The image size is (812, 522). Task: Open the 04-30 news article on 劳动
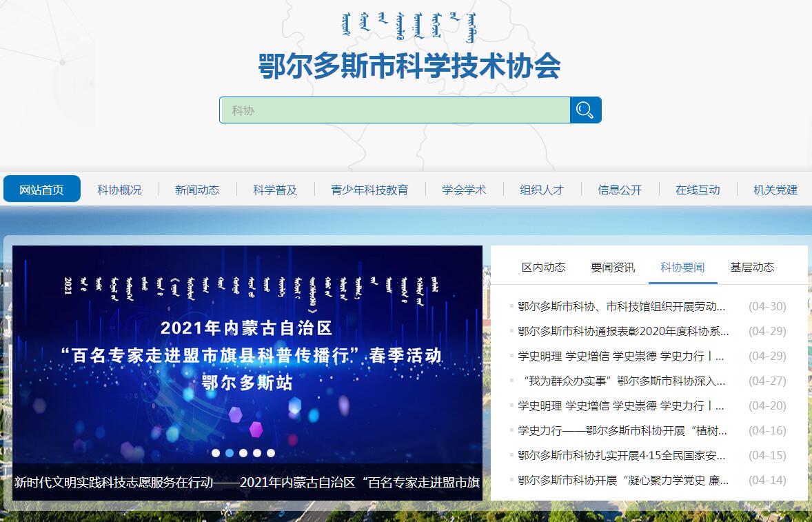(622, 307)
